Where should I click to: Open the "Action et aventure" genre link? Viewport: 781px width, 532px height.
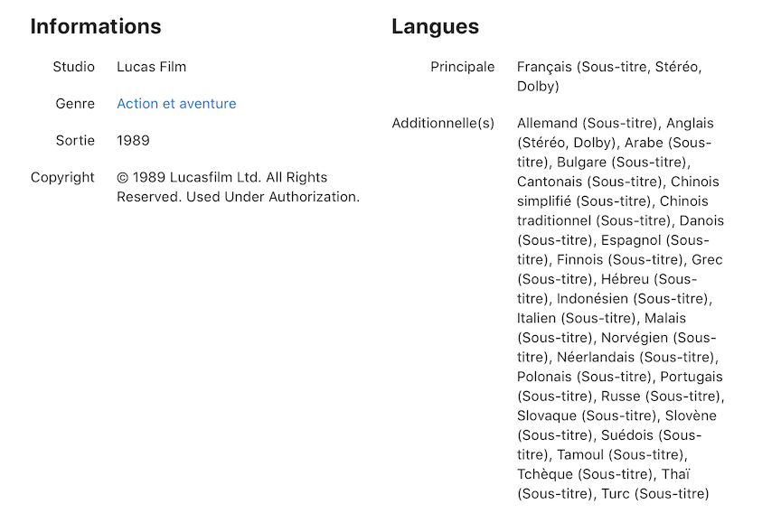click(176, 104)
